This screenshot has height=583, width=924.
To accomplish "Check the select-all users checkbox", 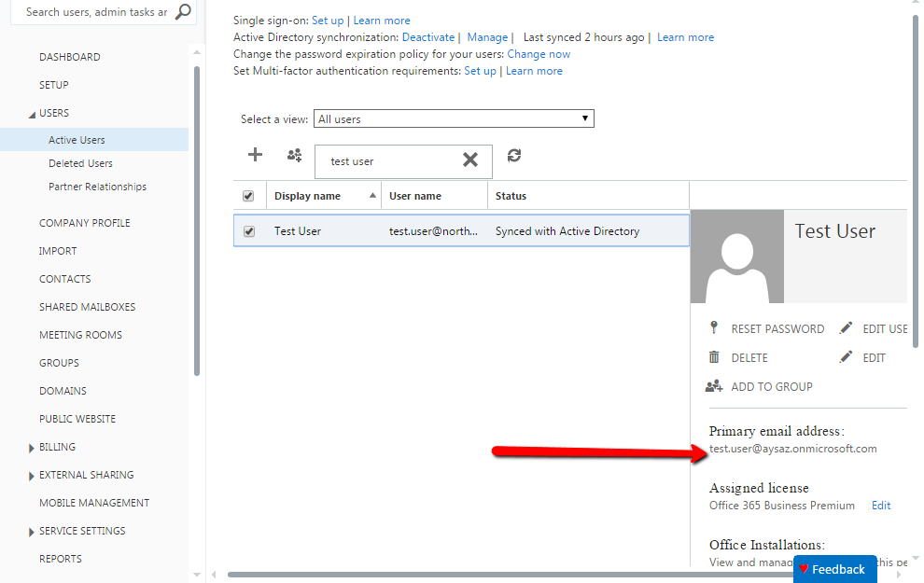I will pos(248,195).
